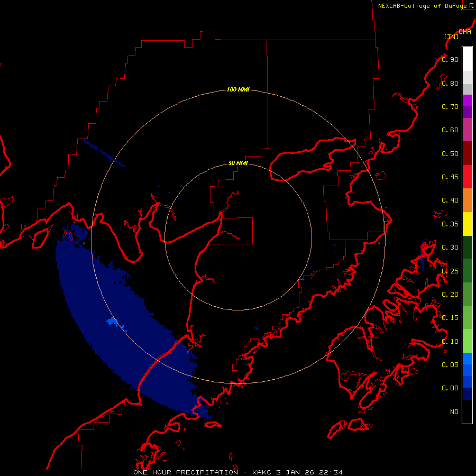Click the 0.90 legend value

point(450,59)
